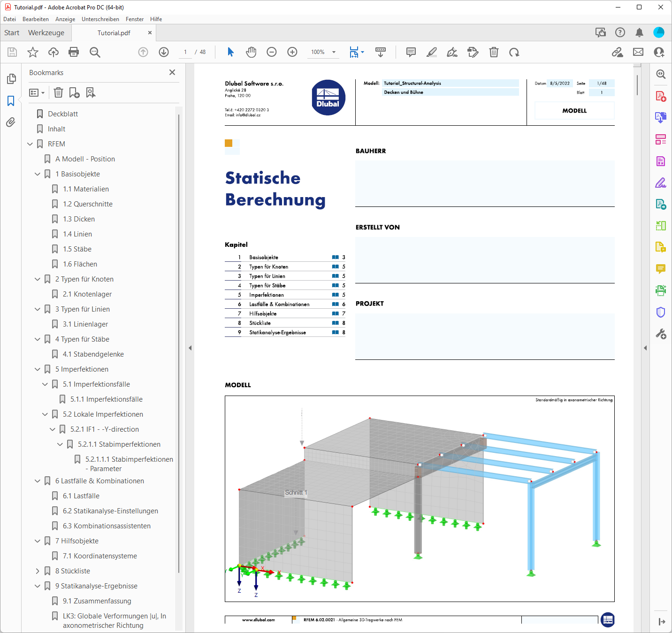
Task: Open bookmark 6.1 Lastfälle
Action: pos(81,496)
